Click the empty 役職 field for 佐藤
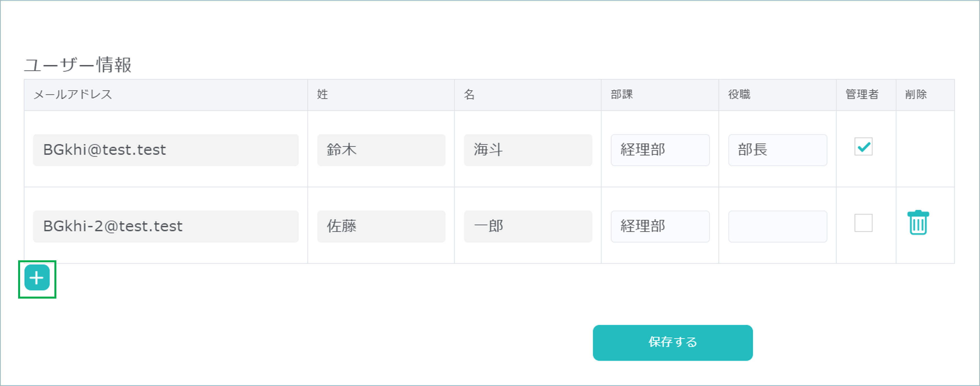The width and height of the screenshot is (980, 386). 777,227
